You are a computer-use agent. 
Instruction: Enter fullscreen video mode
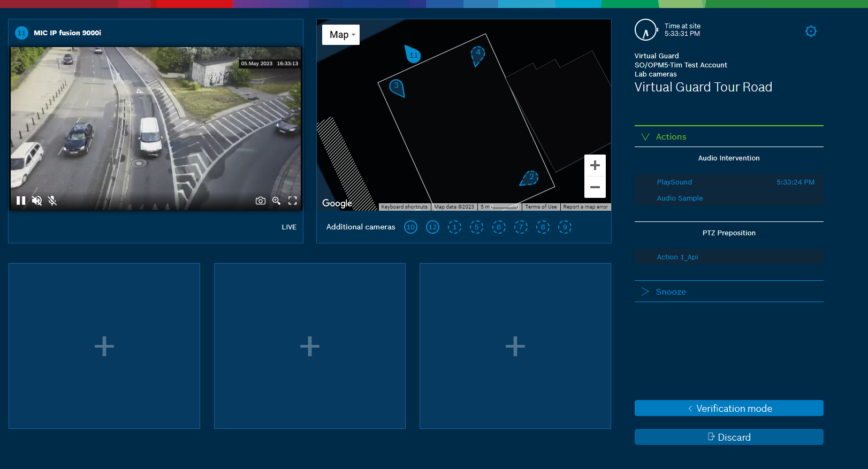coord(293,201)
